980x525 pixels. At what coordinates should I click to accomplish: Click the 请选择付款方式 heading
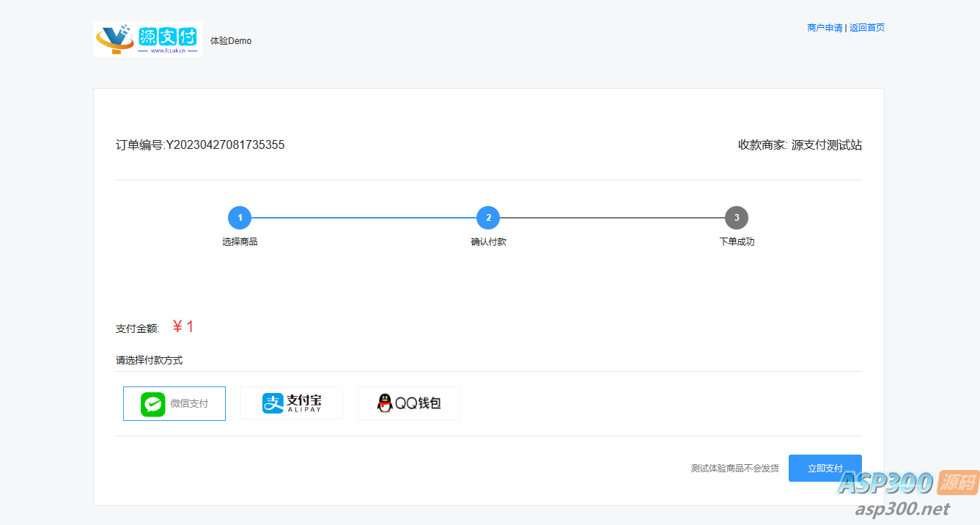click(x=149, y=361)
